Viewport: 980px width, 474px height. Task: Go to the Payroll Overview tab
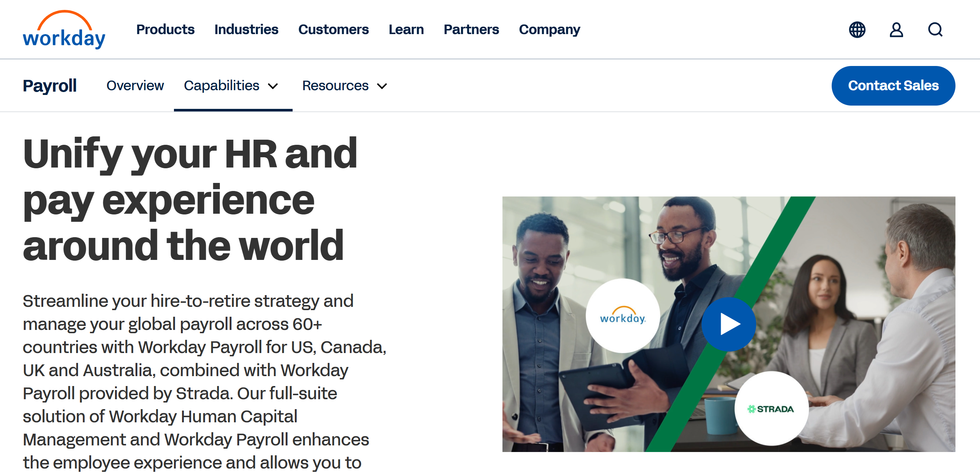(135, 86)
